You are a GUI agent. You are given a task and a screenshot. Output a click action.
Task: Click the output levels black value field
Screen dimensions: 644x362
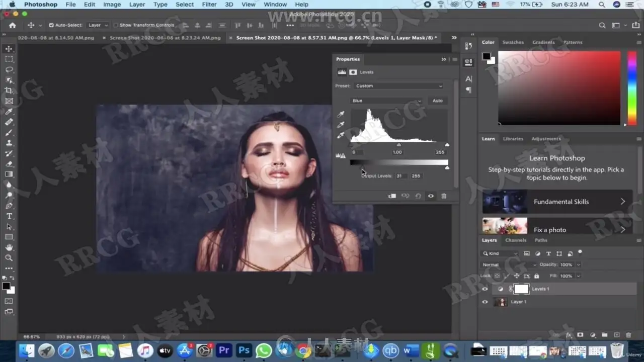[x=400, y=176]
